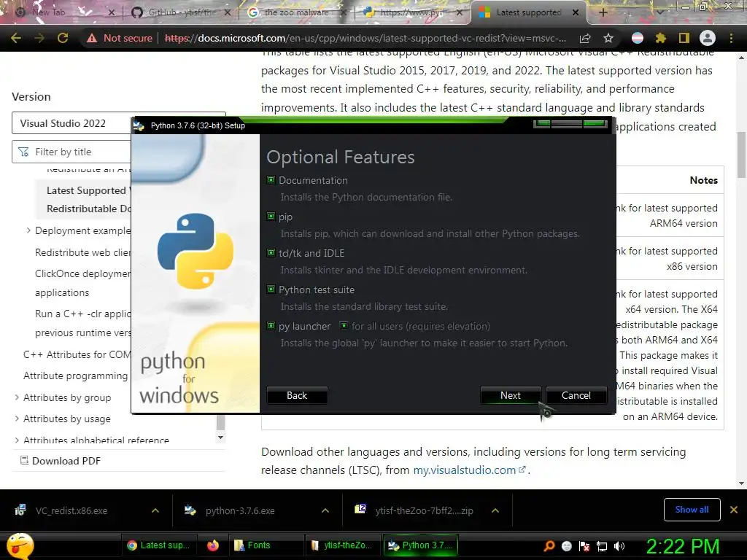Click the search magnifier tray icon
This screenshot has width=747, height=560.
click(x=549, y=545)
